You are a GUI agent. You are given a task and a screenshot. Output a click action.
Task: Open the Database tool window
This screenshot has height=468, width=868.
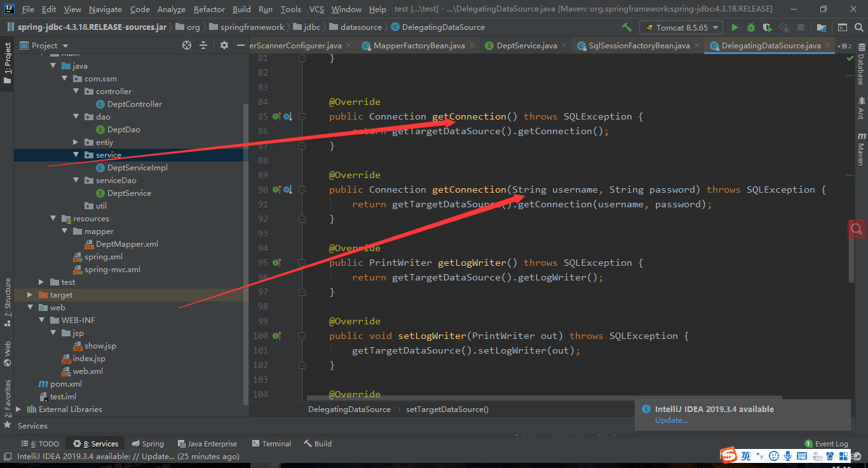click(861, 64)
